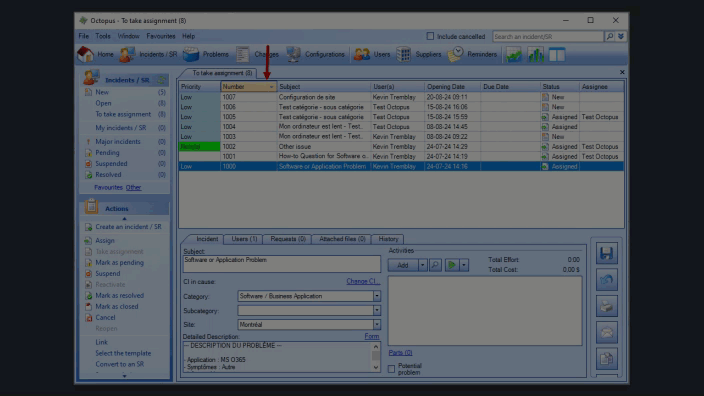Open the Subcategory dropdown
Viewport: 704px width, 396px height.
point(377,310)
